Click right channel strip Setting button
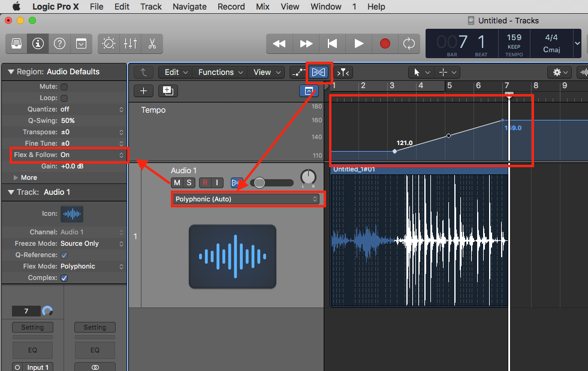The image size is (588, 371). pos(95,327)
